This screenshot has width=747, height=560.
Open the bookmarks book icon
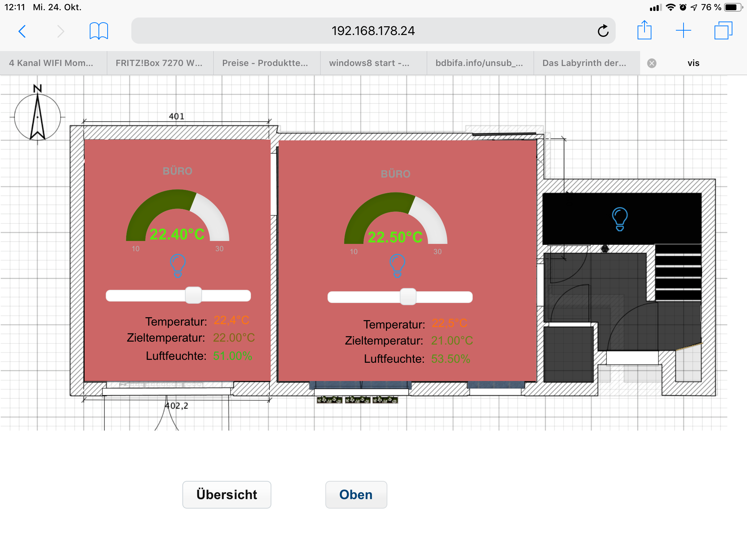98,31
